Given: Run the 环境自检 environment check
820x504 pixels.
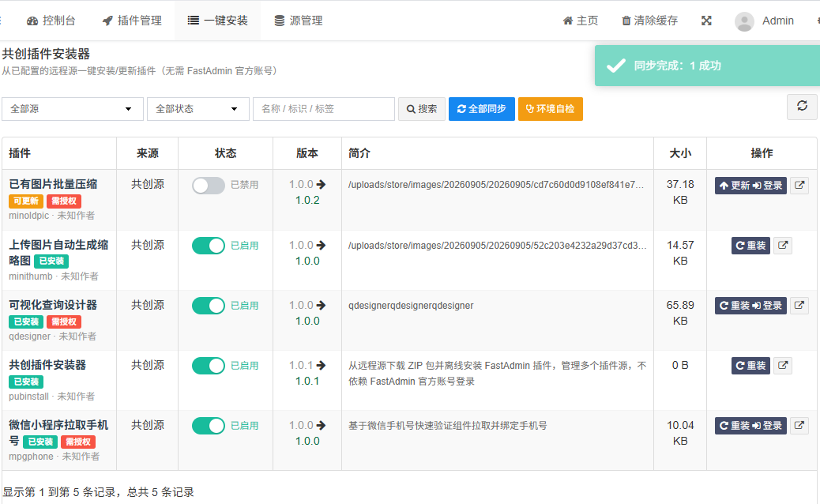Looking at the screenshot, I should 550,109.
